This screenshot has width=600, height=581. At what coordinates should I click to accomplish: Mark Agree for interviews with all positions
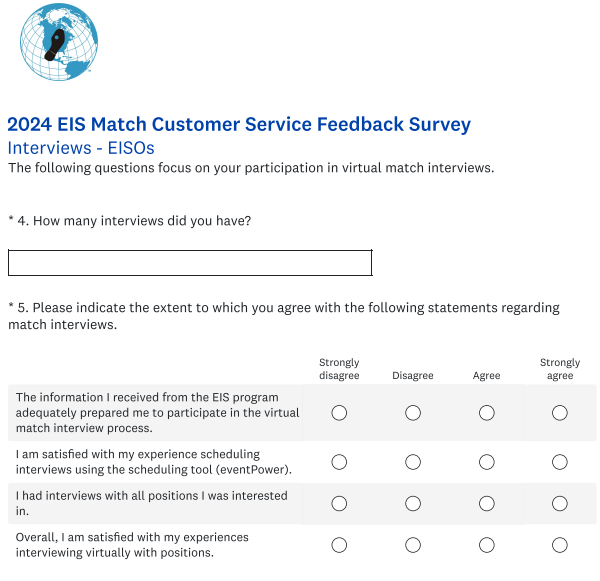pyautogui.click(x=487, y=503)
